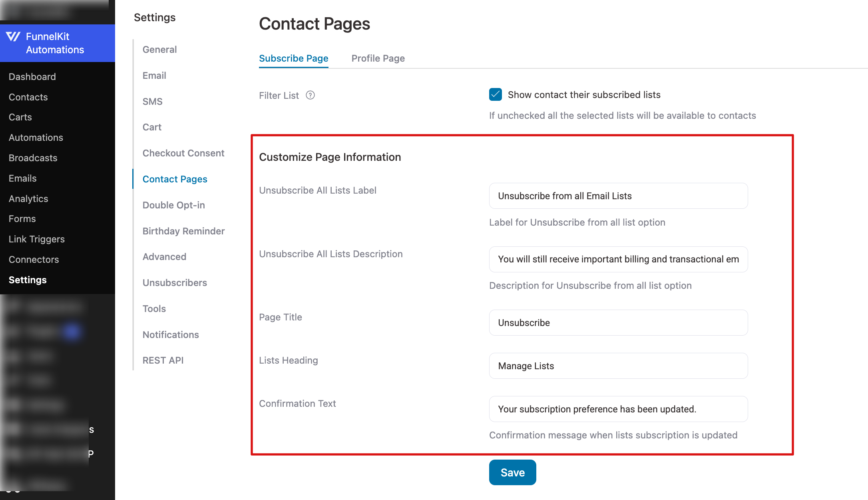The image size is (868, 500).
Task: Open the Notifications settings section
Action: [171, 334]
